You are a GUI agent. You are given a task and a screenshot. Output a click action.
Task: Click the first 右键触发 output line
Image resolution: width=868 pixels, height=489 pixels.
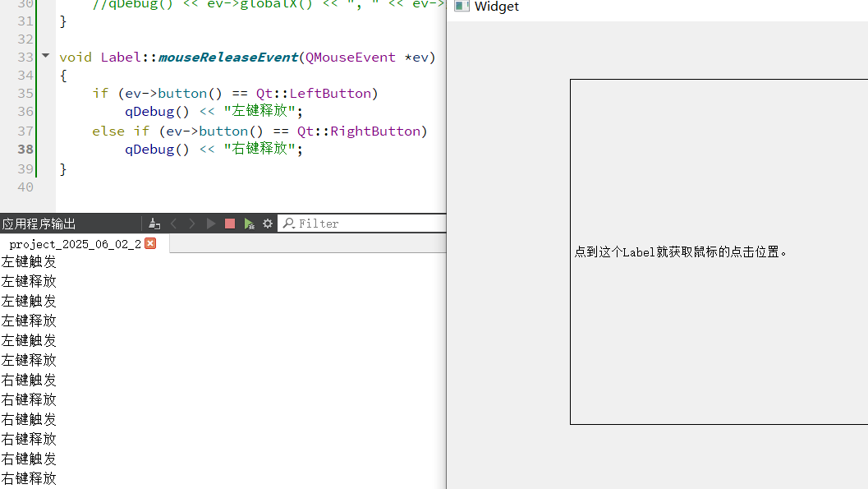[x=29, y=380]
